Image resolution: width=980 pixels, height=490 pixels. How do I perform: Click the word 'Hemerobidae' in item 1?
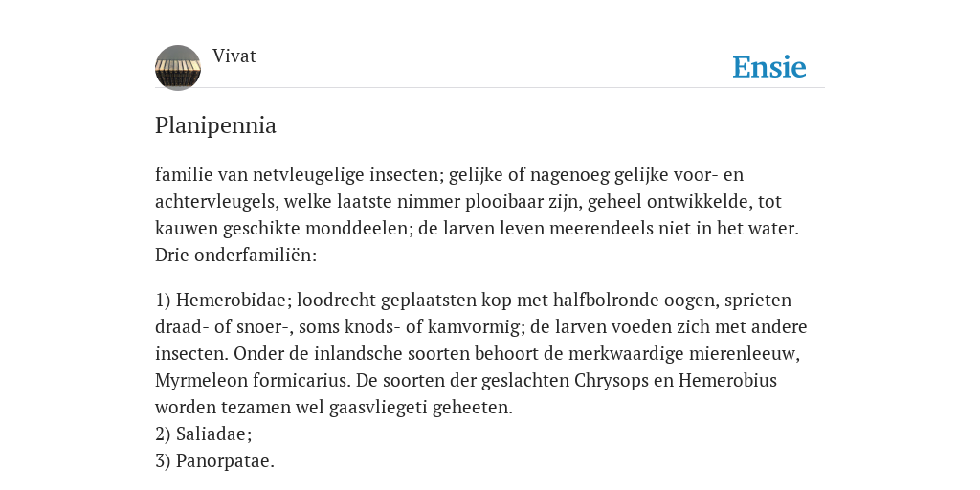point(230,300)
